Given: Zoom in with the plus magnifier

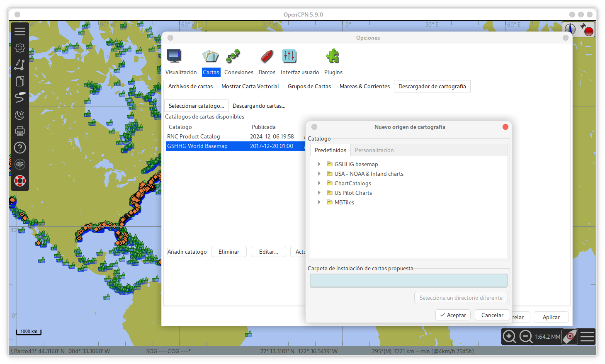Looking at the screenshot, I should tap(509, 337).
